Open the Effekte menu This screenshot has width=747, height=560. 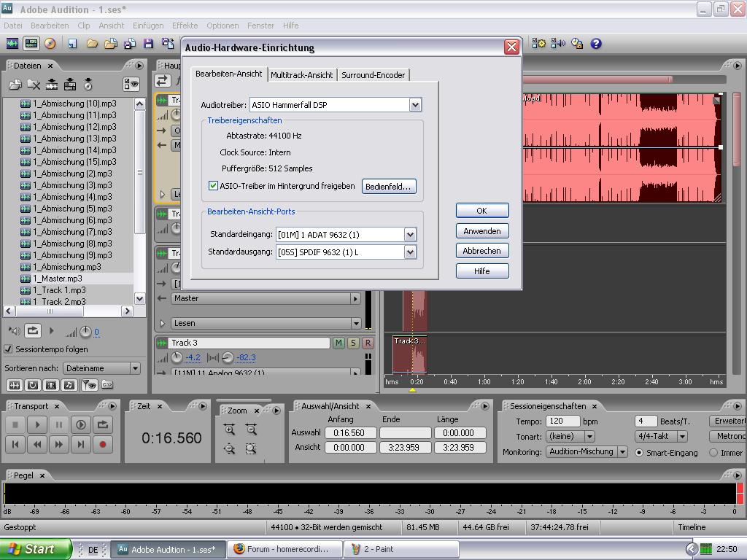pos(185,26)
